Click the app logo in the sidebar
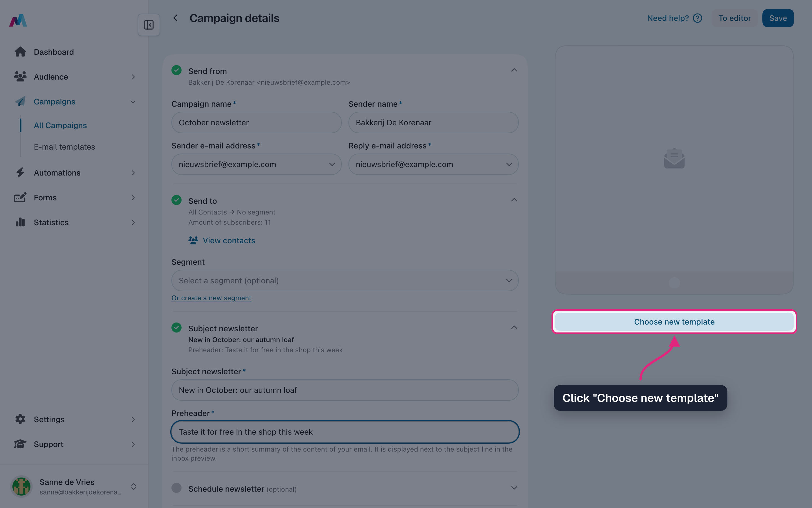This screenshot has width=812, height=508. click(18, 20)
